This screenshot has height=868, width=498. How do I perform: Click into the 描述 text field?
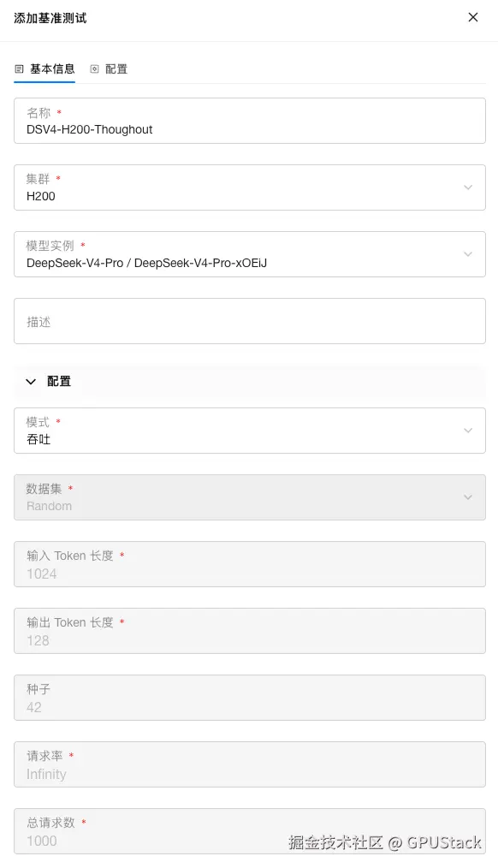pos(250,321)
